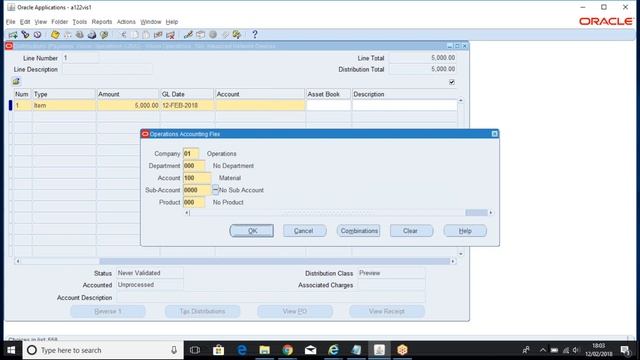Open the Folder menu
This screenshot has height=360, width=640.
tap(60, 22)
